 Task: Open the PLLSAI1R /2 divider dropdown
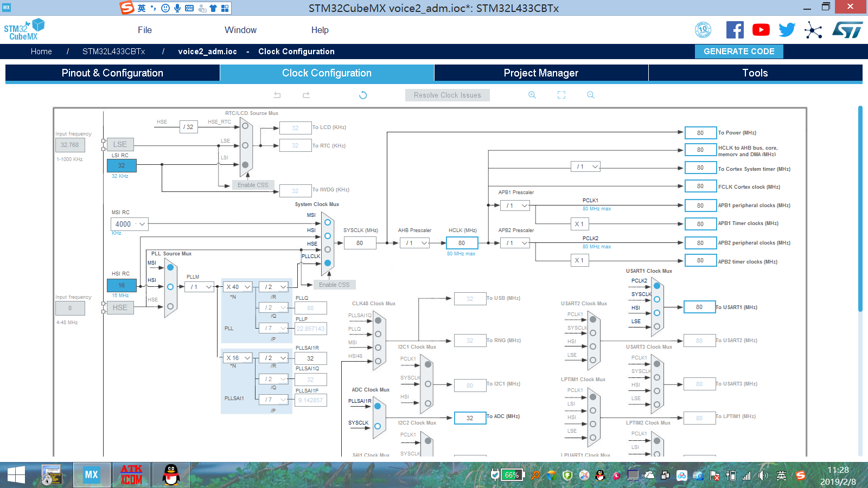[274, 358]
